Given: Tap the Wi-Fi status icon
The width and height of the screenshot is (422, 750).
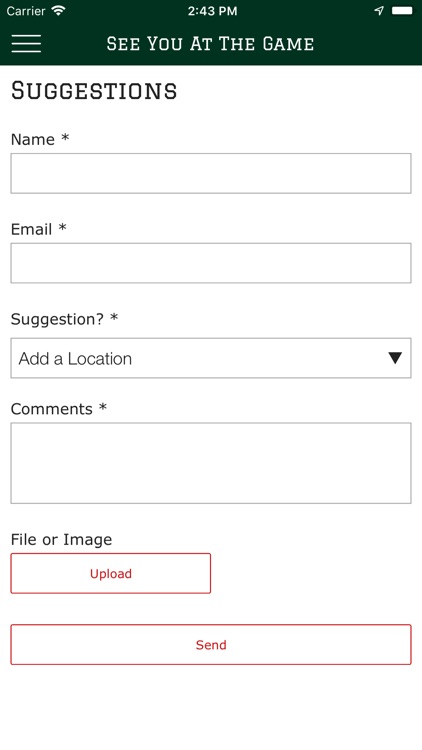Looking at the screenshot, I should 59,11.
